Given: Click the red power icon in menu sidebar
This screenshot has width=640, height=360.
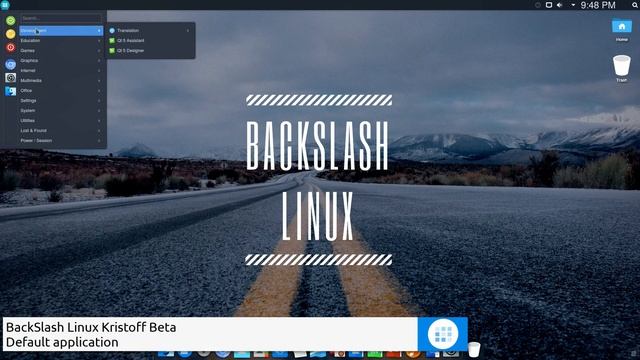Looking at the screenshot, I should pyautogui.click(x=11, y=47).
